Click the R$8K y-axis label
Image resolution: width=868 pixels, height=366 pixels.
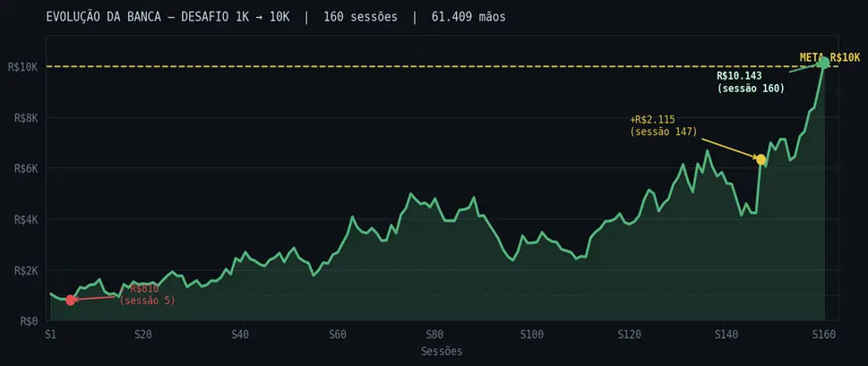(x=24, y=117)
